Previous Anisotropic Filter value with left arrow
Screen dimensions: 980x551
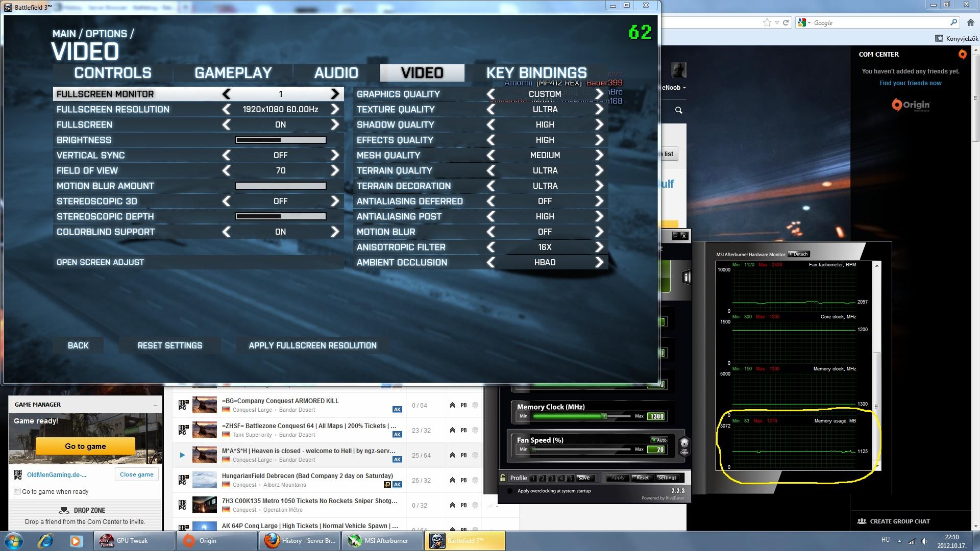(x=491, y=247)
